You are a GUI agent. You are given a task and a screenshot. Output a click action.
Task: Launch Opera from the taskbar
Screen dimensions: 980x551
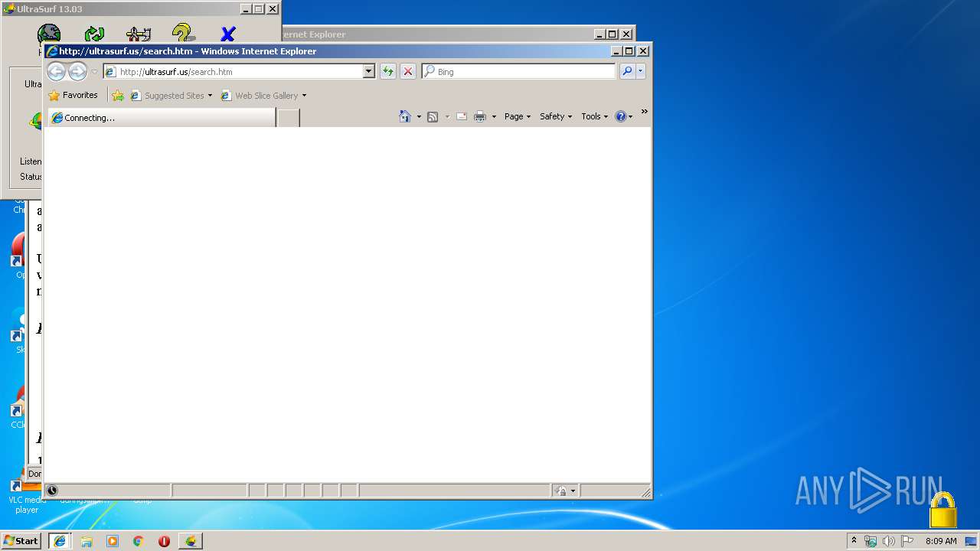point(164,541)
